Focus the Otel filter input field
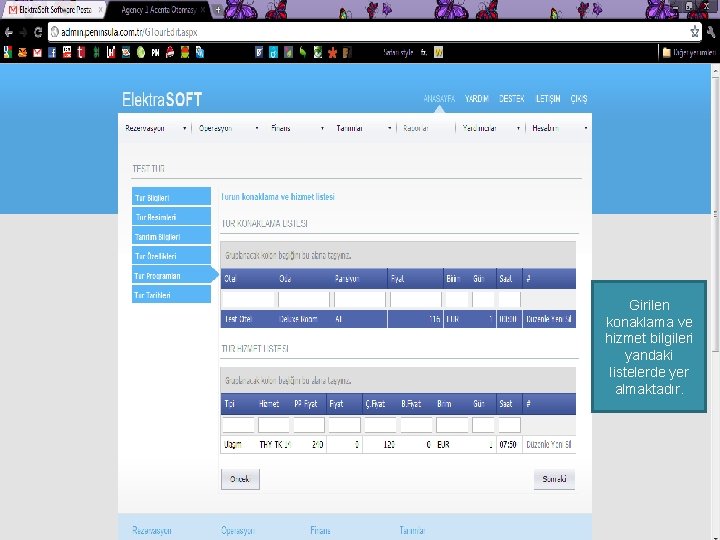Viewport: 720px width, 540px height. [248, 299]
